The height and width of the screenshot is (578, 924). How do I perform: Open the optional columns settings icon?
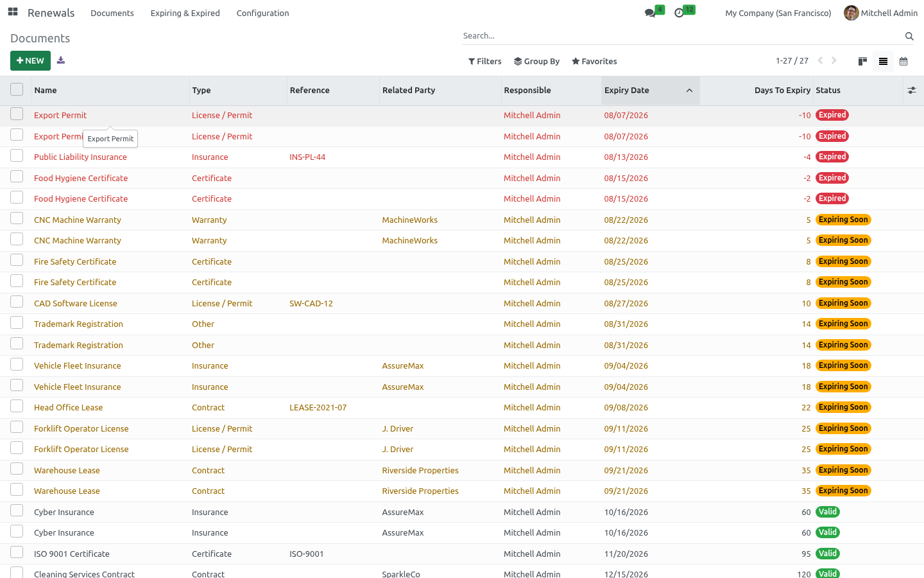click(912, 91)
